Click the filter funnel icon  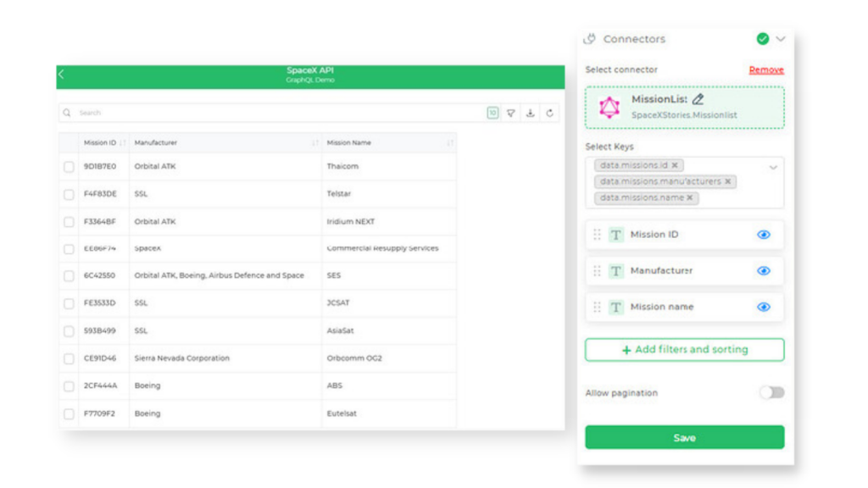click(511, 113)
